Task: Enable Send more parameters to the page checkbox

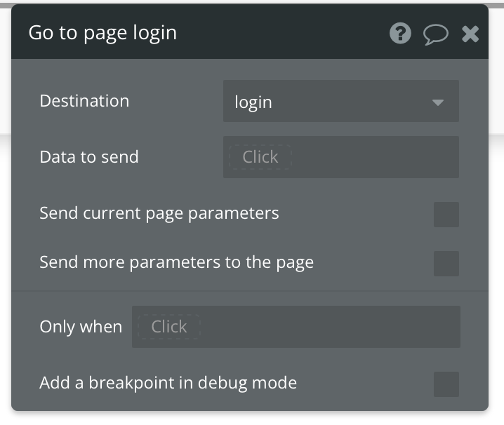Action: [x=446, y=264]
